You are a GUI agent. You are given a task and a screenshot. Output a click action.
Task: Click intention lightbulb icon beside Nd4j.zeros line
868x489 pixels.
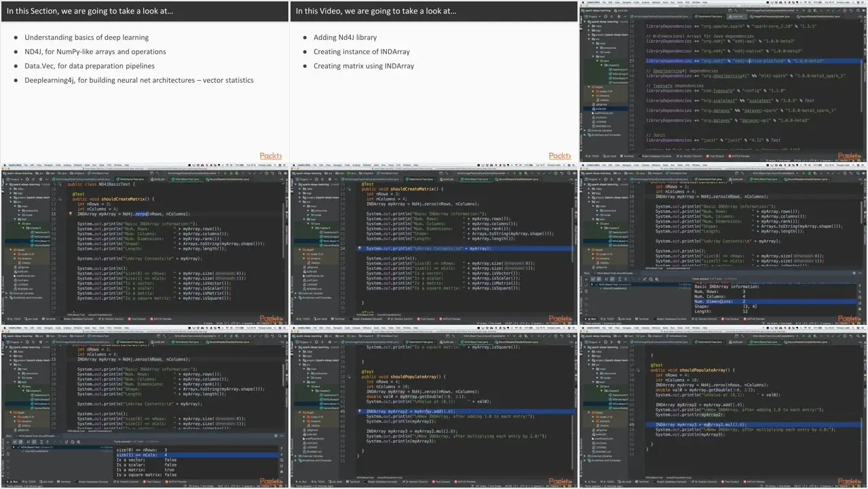pos(71,214)
